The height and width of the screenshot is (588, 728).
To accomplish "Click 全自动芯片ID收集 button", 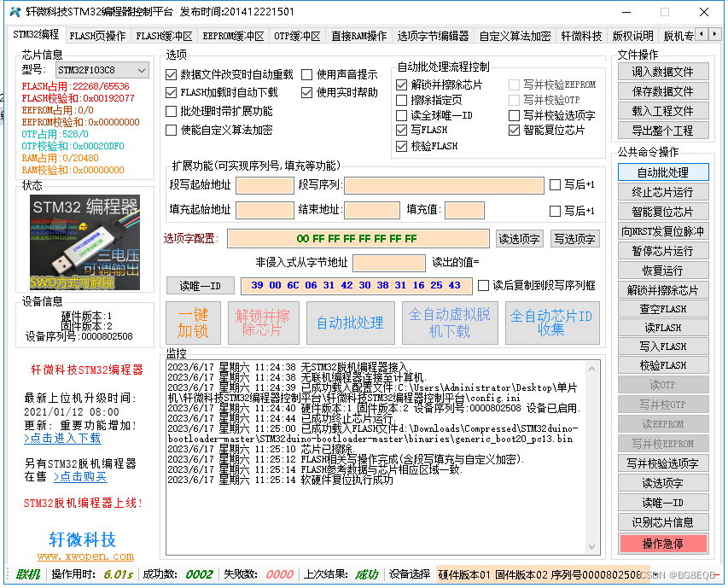I will pos(552,323).
